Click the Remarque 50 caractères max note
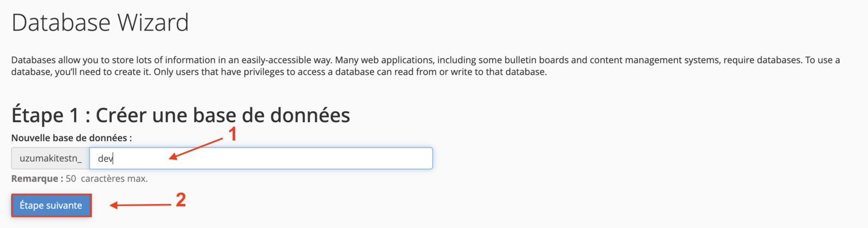 (79, 179)
